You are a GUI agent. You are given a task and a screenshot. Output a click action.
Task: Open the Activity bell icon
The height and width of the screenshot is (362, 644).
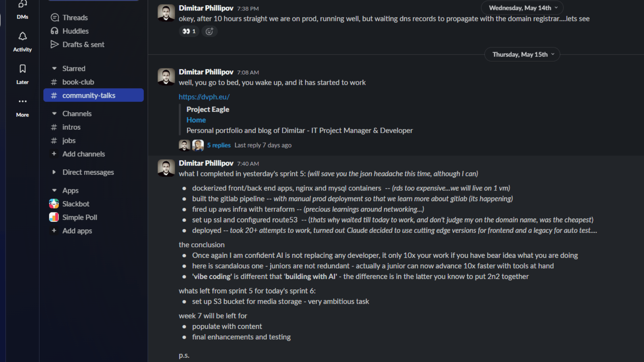22,36
